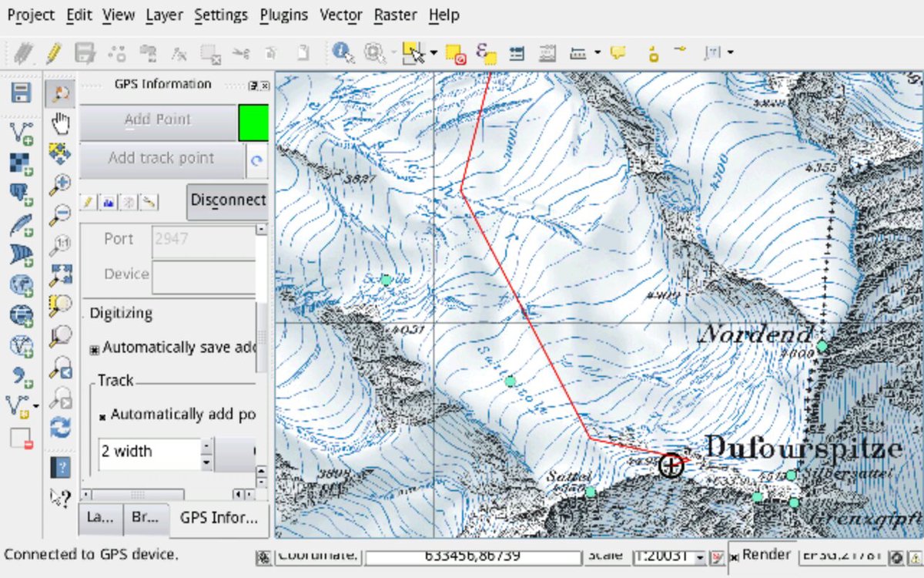Image resolution: width=924 pixels, height=578 pixels.
Task: Open the measure tool dropdown arrow
Action: point(598,53)
